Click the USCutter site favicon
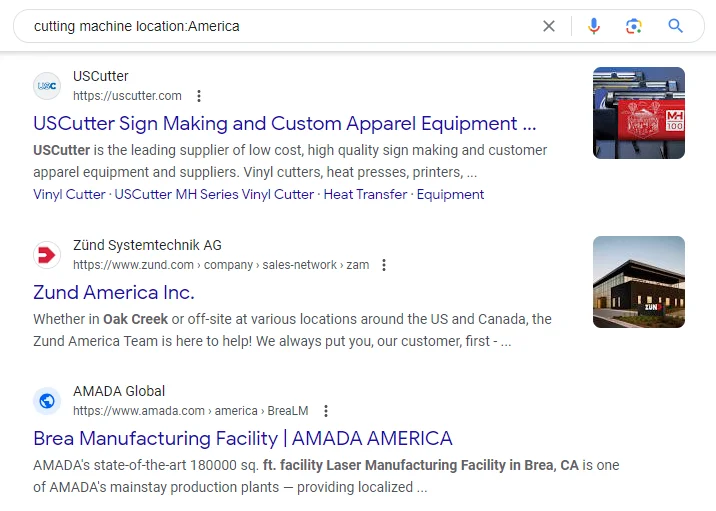This screenshot has height=511, width=716. click(x=47, y=86)
